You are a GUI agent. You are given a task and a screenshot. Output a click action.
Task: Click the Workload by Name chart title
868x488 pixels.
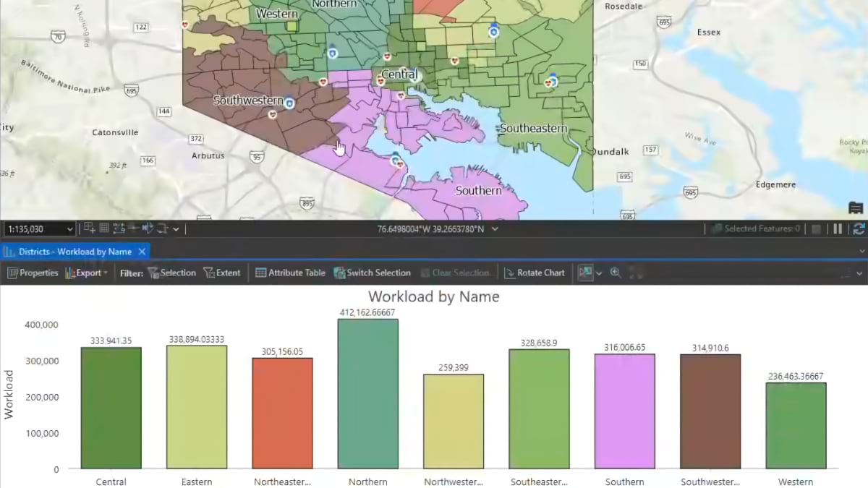(434, 296)
